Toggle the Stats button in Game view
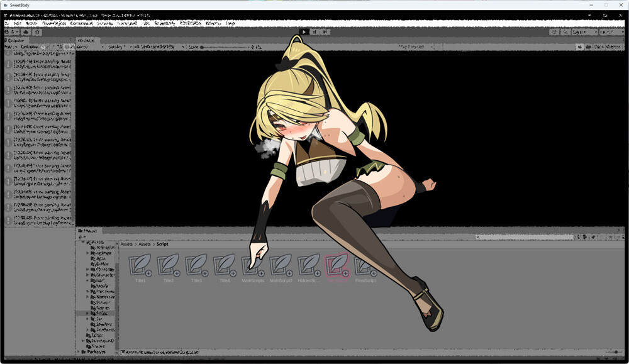 (599, 47)
